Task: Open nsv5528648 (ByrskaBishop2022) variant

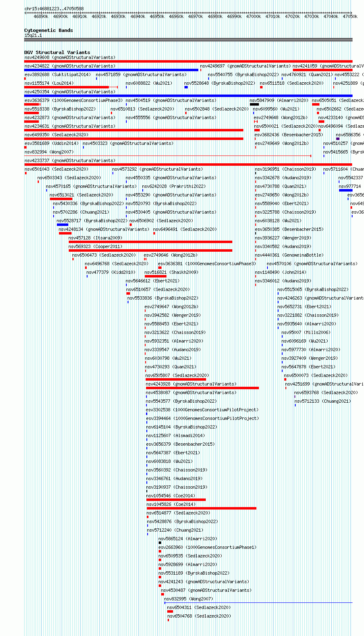Action: 220,83
